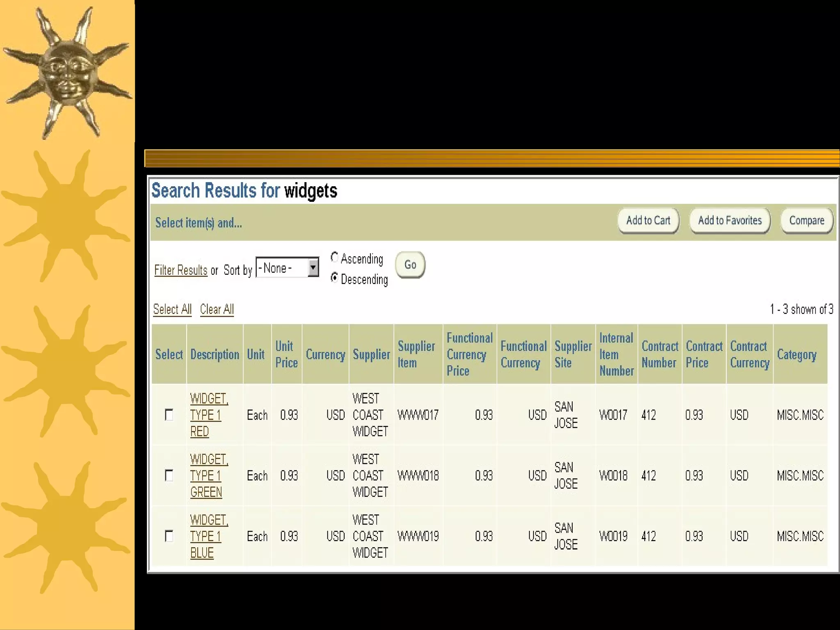The image size is (840, 630).
Task: Click the Functional Currency Price column header
Action: click(x=470, y=354)
